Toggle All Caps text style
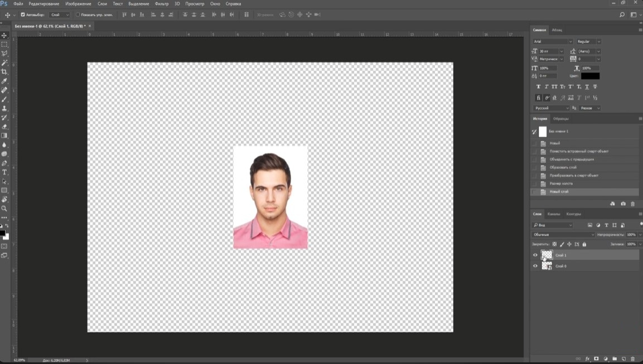Image resolution: width=643 pixels, height=364 pixels. click(554, 86)
